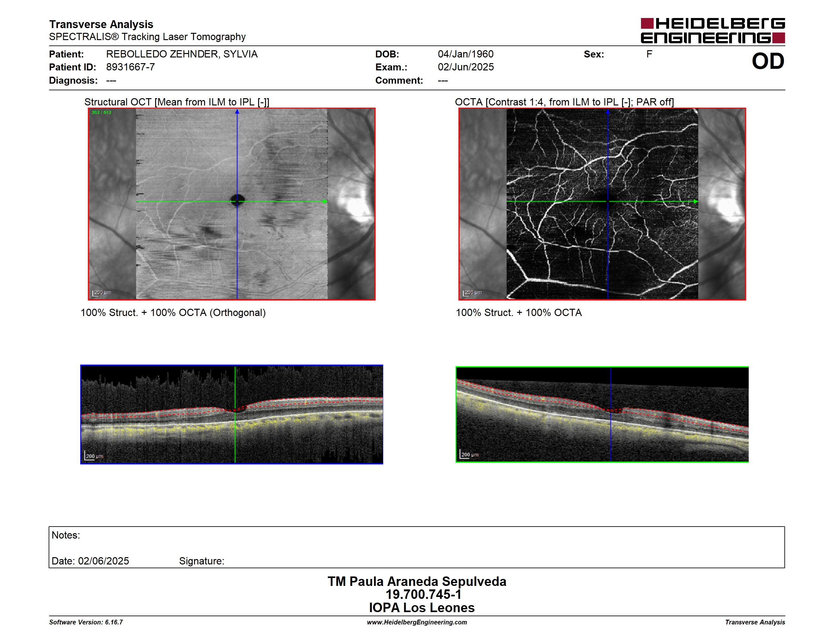Click the Date: 02/06/2025 entry
The height and width of the screenshot is (644, 834).
[x=90, y=561]
